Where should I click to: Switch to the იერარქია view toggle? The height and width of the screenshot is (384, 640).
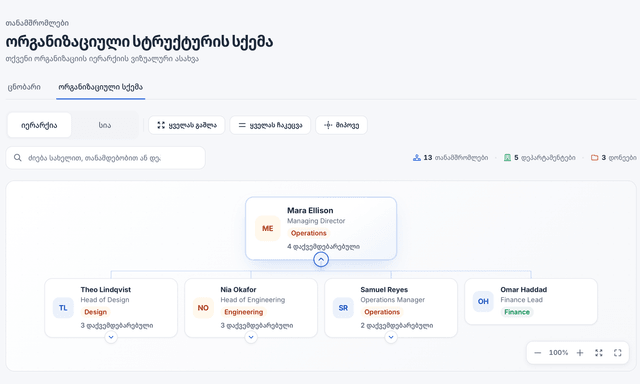click(39, 125)
